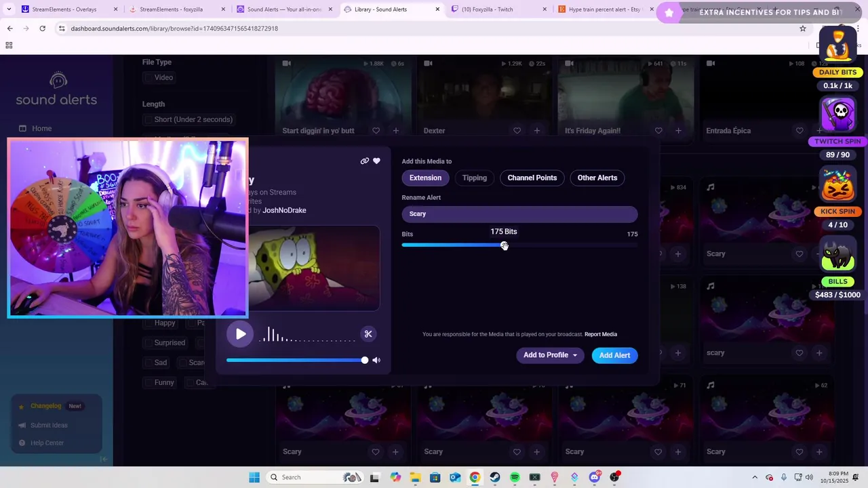The height and width of the screenshot is (488, 868).
Task: Launch Steam from the taskbar
Action: coord(495,477)
